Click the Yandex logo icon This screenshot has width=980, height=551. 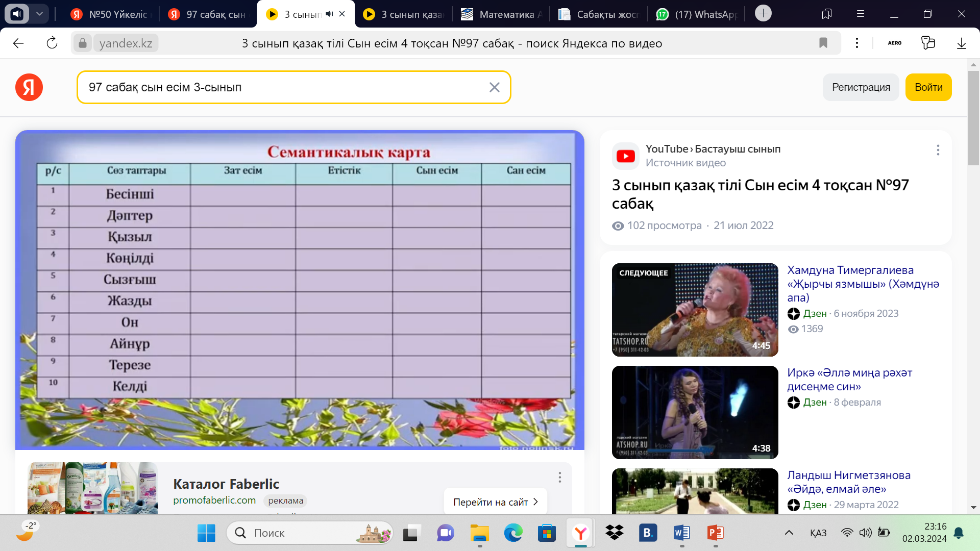point(29,87)
